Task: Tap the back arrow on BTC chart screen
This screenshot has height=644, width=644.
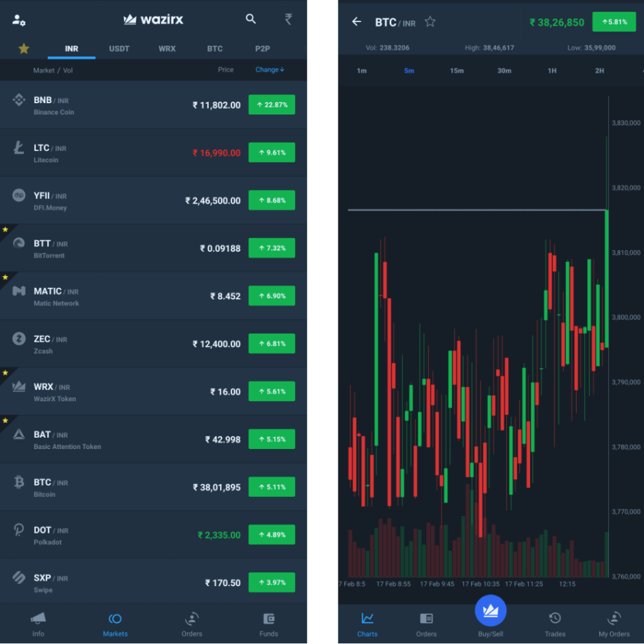Action: 356,21
